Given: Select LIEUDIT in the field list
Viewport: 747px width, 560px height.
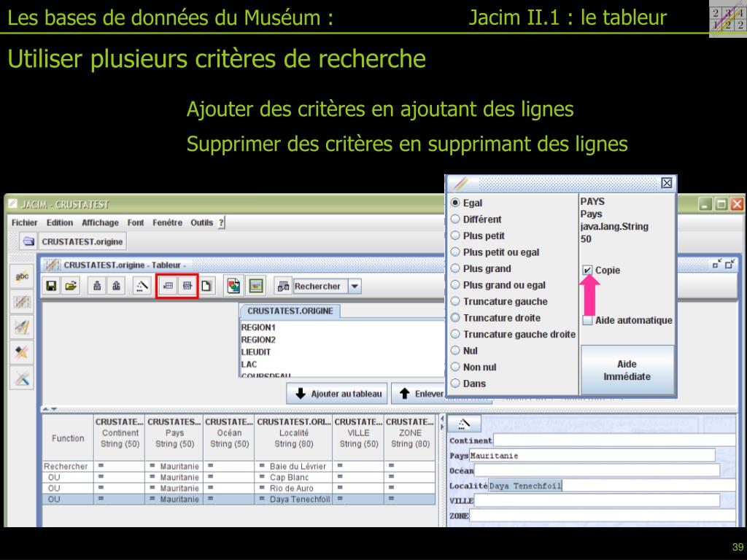Looking at the screenshot, I should point(256,352).
